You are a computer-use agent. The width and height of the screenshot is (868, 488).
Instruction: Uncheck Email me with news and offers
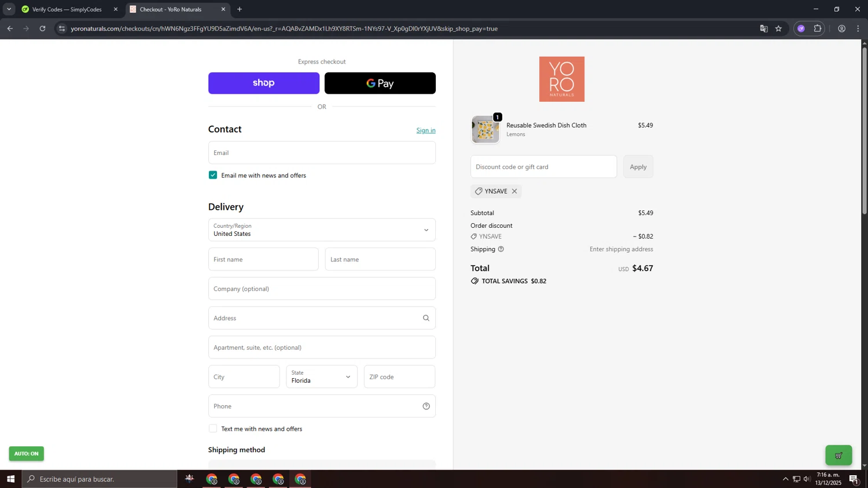[213, 175]
